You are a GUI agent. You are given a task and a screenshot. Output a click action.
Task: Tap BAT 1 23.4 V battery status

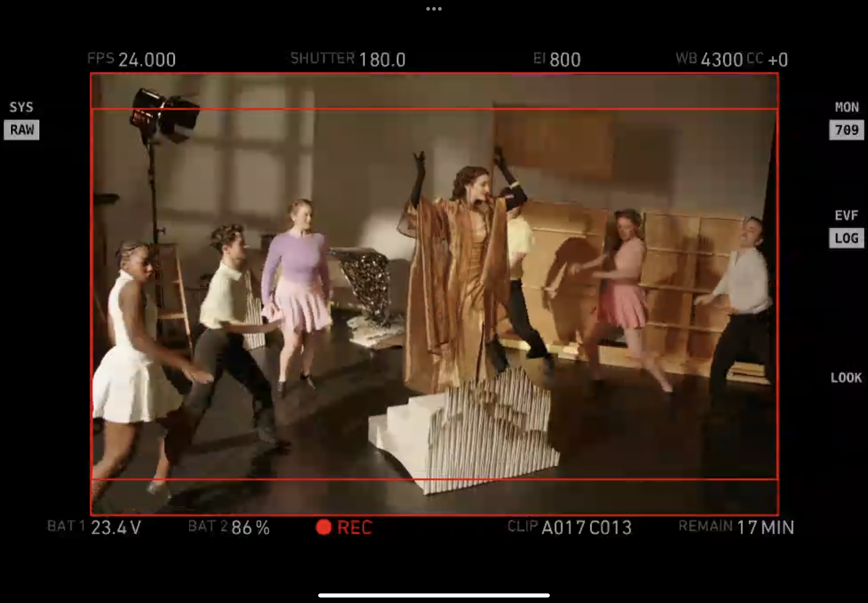95,527
